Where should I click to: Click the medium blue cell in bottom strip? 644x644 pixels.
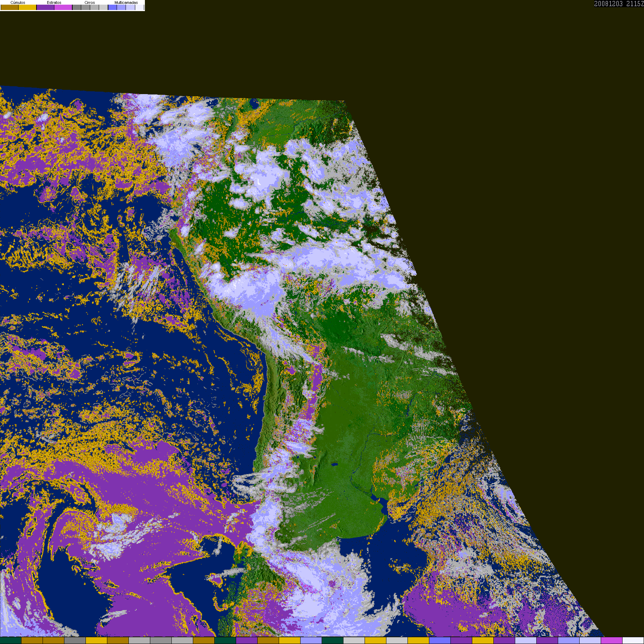point(440,640)
